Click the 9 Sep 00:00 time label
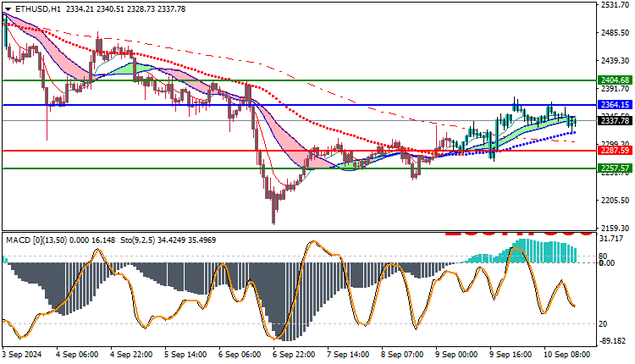 pyautogui.click(x=456, y=355)
